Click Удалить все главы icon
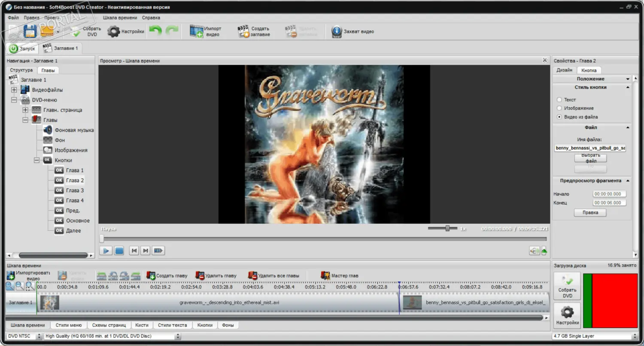Viewport: 644px width, 346px height. (x=252, y=276)
